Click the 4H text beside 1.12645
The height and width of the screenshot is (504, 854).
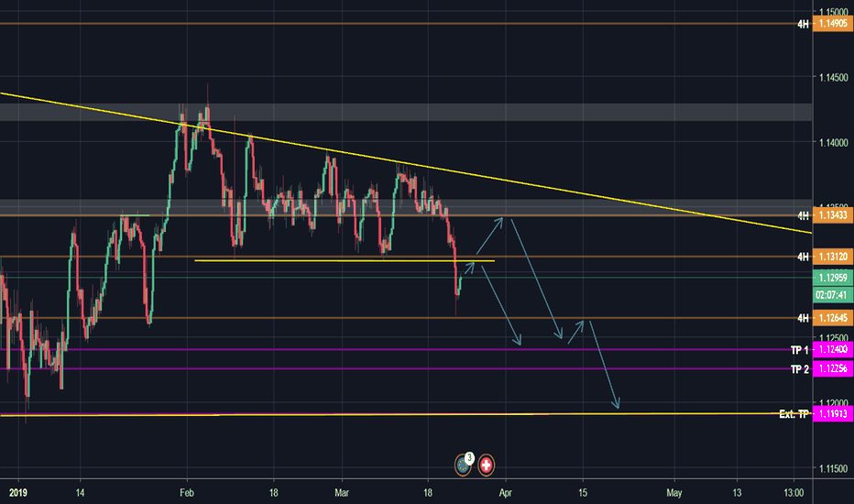pyautogui.click(x=803, y=318)
